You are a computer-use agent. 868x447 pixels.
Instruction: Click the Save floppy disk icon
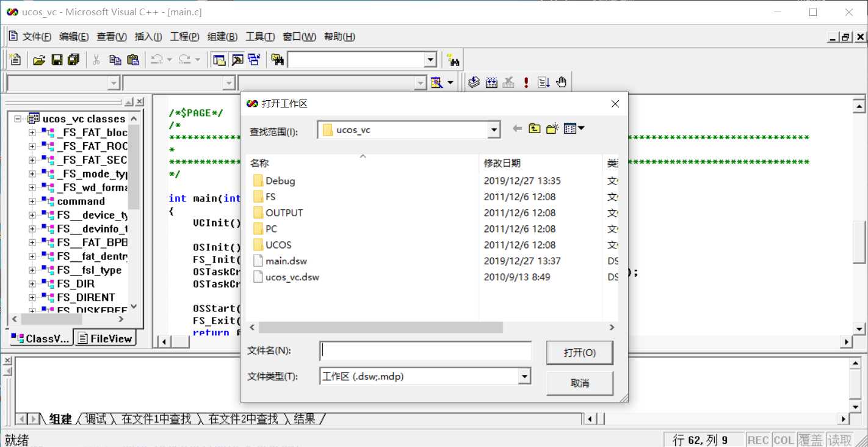tap(57, 59)
